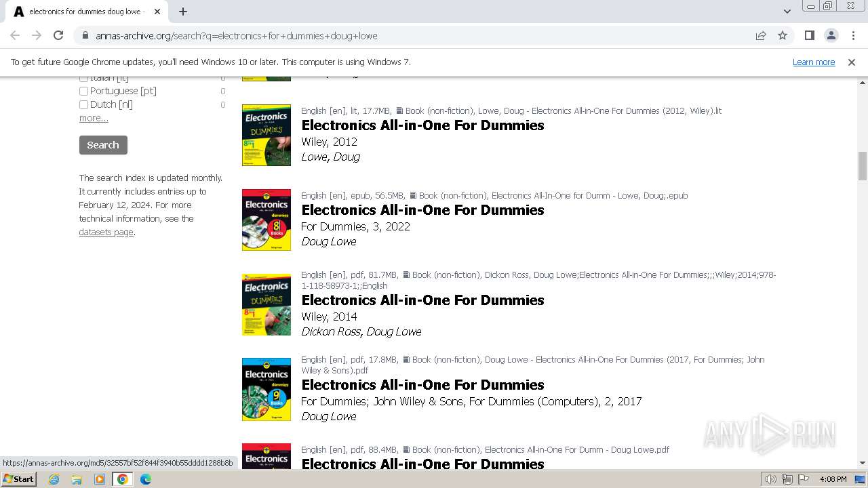Open the Action Center flag icon

804,479
